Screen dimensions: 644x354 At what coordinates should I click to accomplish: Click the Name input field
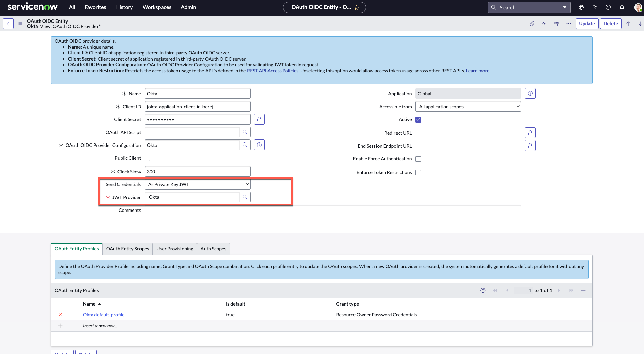(x=197, y=94)
